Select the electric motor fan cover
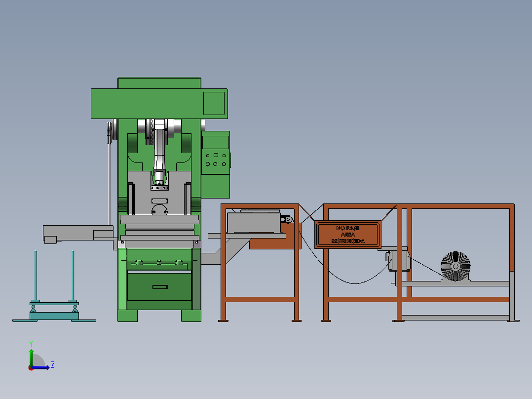The image size is (532, 399). coord(456,266)
